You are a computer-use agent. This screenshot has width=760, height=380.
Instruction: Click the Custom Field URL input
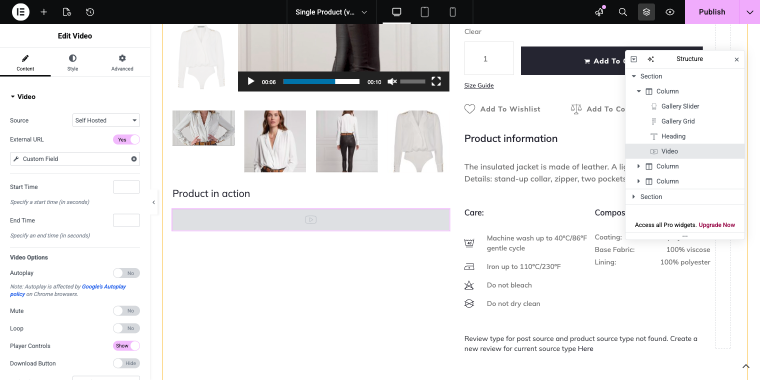pyautogui.click(x=75, y=159)
